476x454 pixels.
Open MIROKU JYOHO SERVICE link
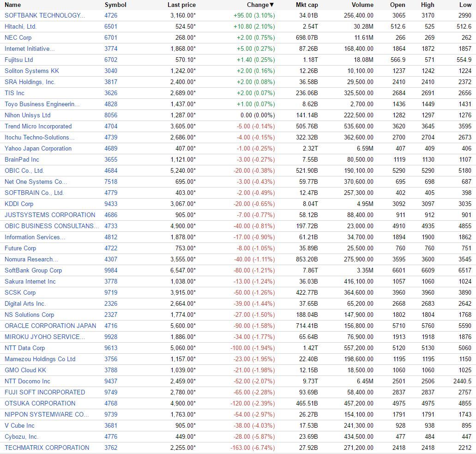(45, 337)
